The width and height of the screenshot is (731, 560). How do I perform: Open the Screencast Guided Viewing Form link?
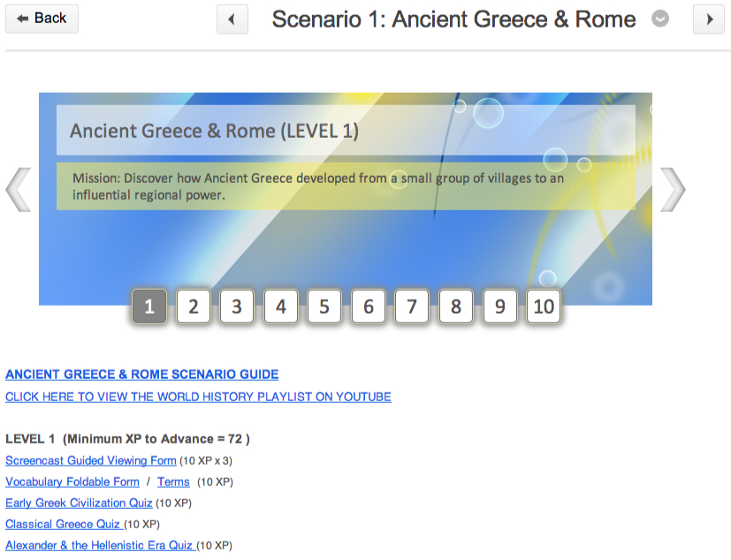(x=91, y=460)
